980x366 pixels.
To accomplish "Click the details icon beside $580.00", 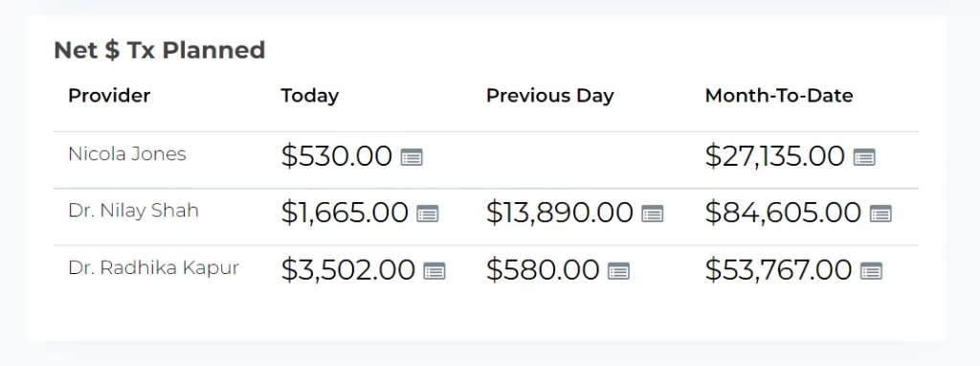I will tap(619, 271).
